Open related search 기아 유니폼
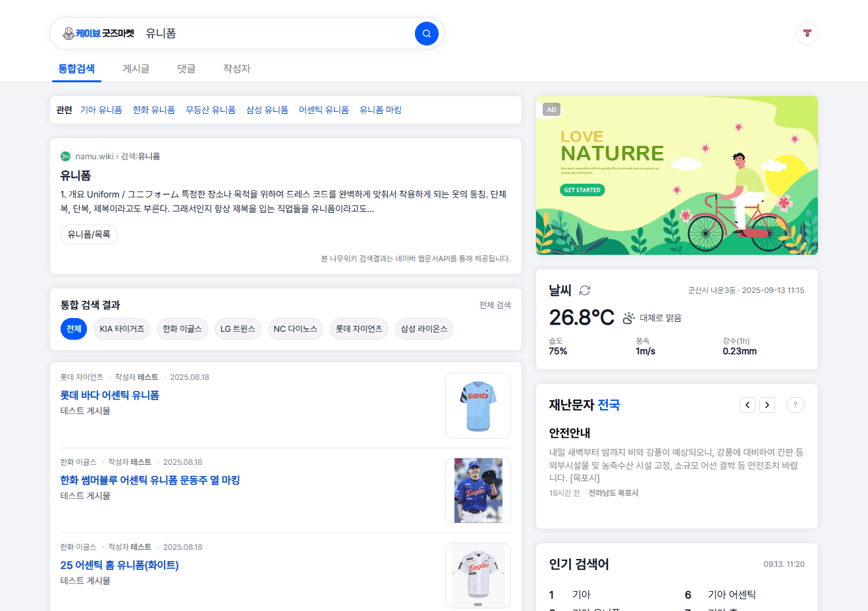This screenshot has width=868, height=611. pyautogui.click(x=101, y=110)
